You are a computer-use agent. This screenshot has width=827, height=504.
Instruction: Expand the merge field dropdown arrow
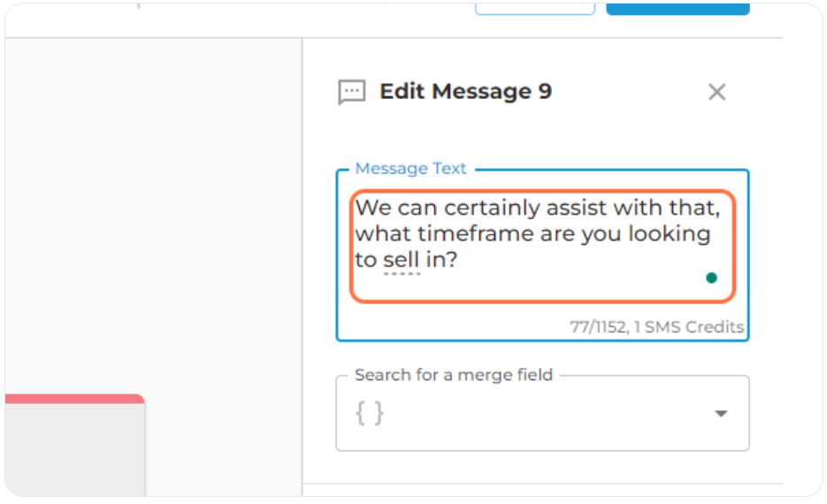click(721, 413)
